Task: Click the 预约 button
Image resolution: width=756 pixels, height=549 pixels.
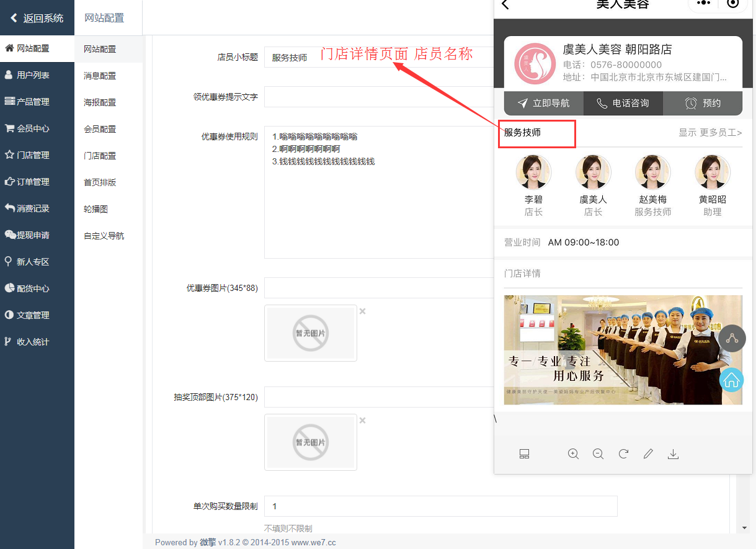Action: coord(703,103)
